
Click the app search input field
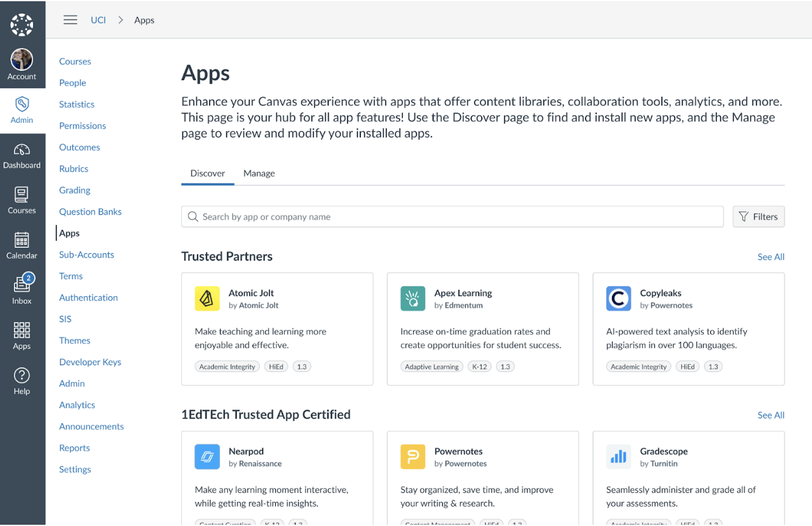pyautogui.click(x=452, y=217)
